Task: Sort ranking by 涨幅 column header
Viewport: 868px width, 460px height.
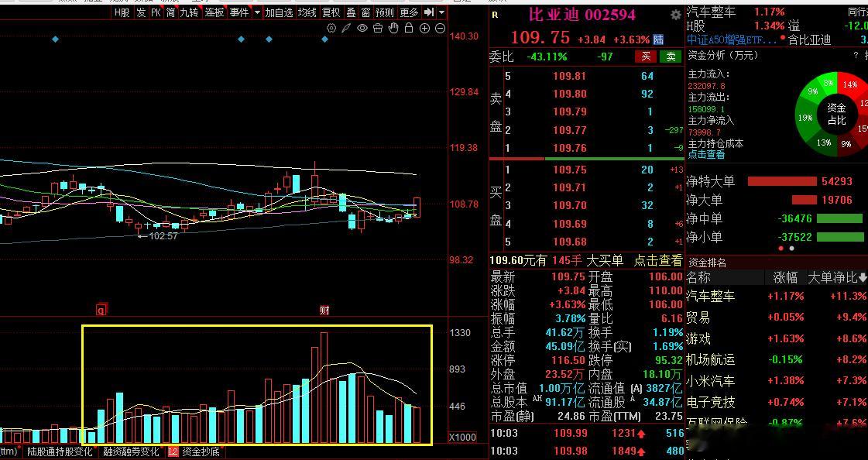Action: 785,277
